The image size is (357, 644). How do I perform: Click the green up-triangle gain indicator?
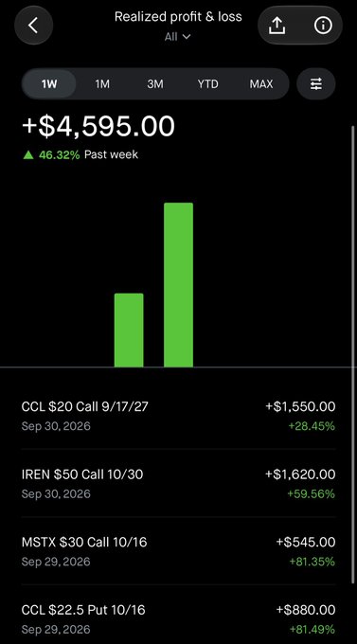click(28, 154)
